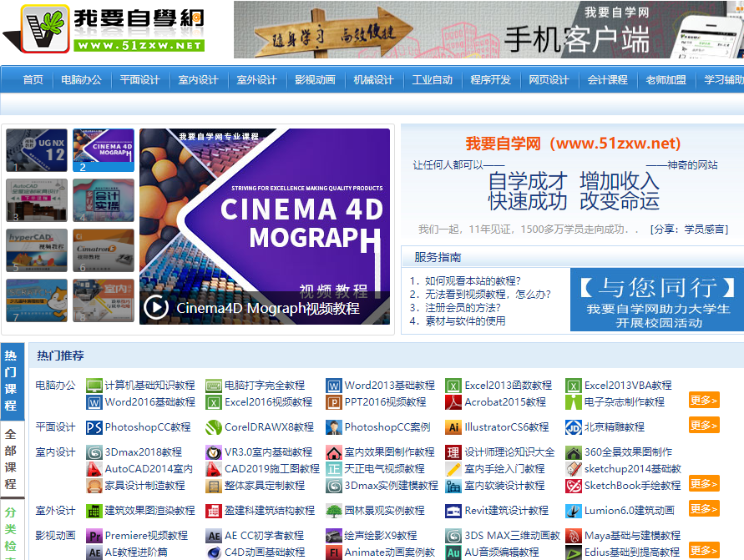Viewport: 744px width, 560px height.
Task: Open the 注册会员的方法? link
Action: pos(463,307)
